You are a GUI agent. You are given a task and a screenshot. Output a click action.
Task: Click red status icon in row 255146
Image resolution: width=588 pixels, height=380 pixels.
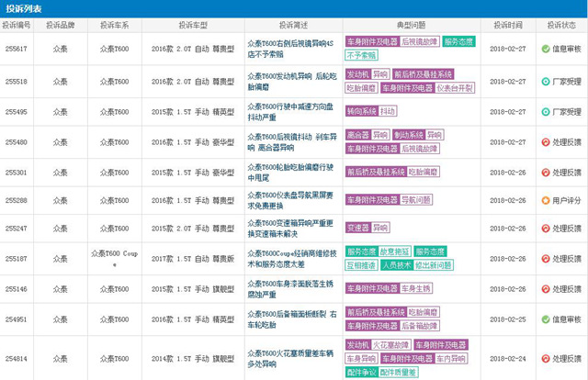click(546, 289)
